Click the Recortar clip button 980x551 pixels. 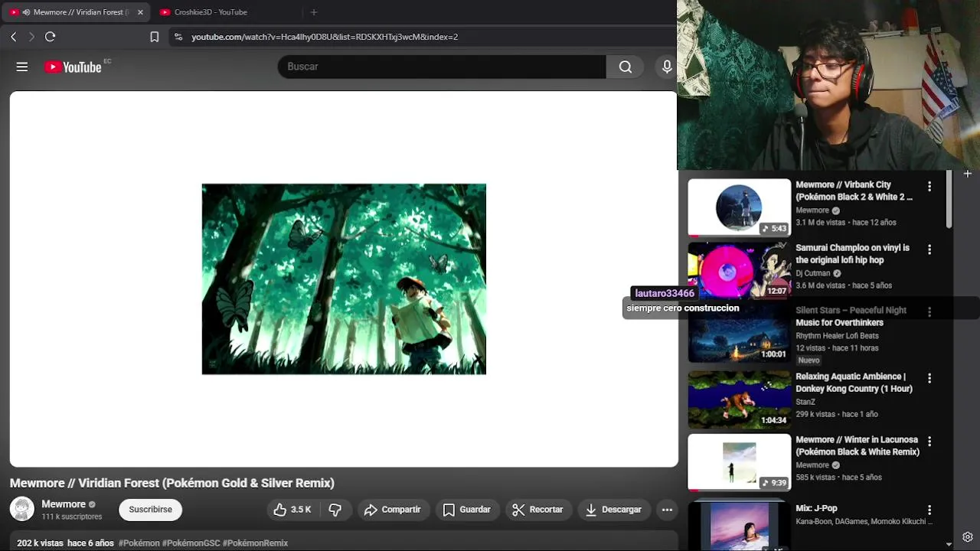tap(537, 510)
